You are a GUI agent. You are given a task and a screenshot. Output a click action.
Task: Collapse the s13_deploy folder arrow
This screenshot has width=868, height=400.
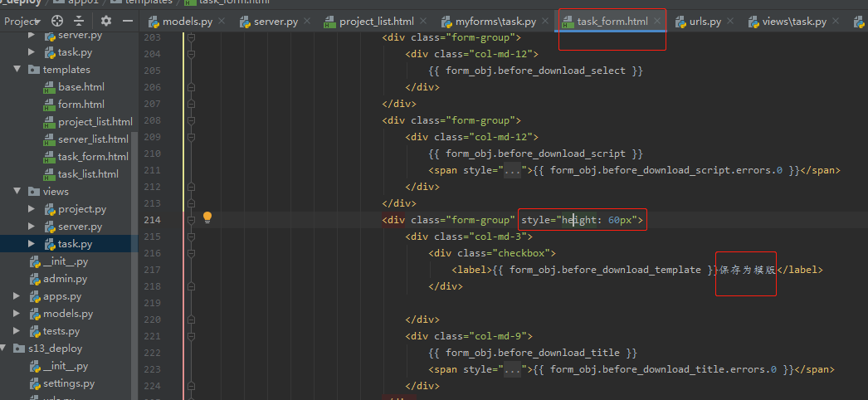point(4,349)
